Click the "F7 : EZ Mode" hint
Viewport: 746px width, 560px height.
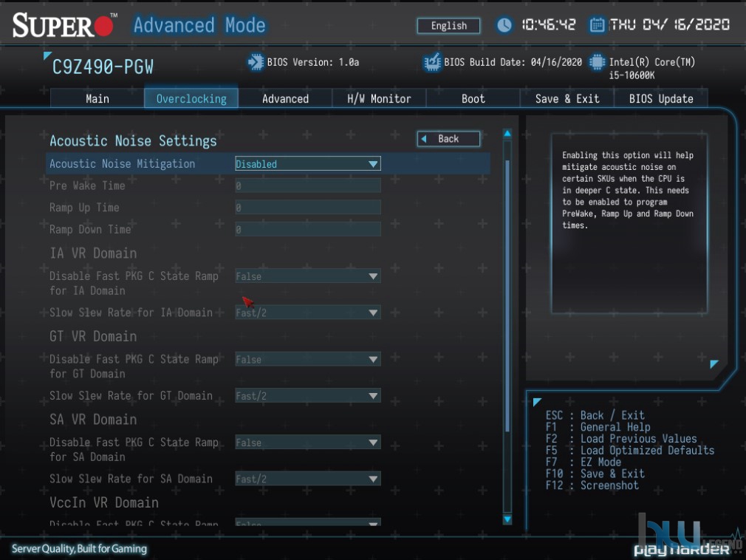(584, 462)
